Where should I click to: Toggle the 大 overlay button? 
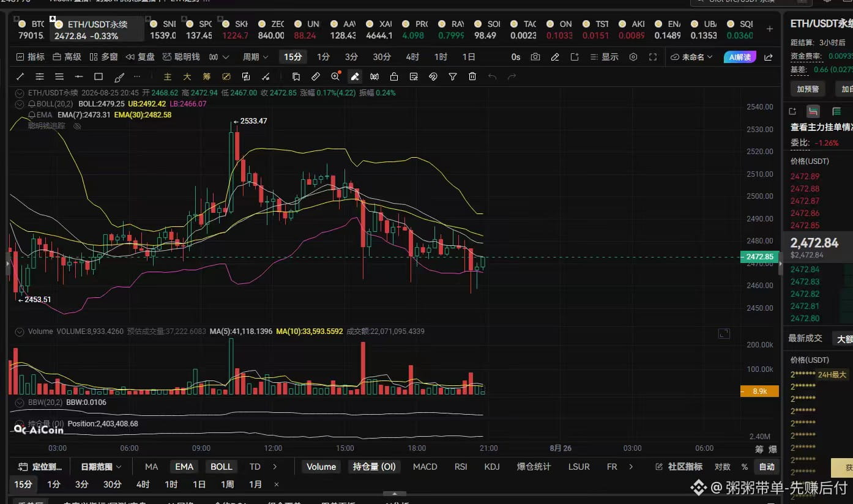[x=187, y=77]
